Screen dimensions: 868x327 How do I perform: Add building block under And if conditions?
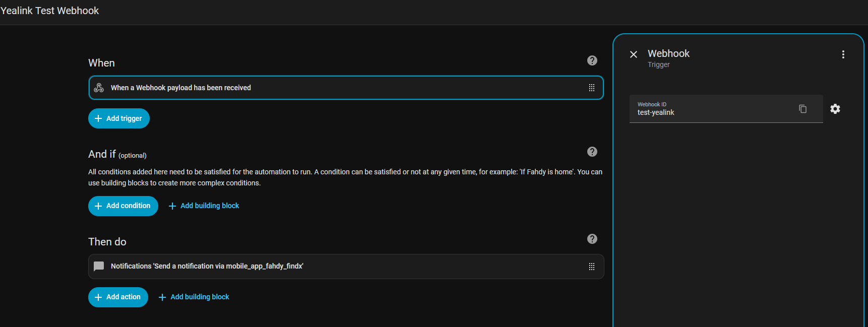click(x=204, y=206)
